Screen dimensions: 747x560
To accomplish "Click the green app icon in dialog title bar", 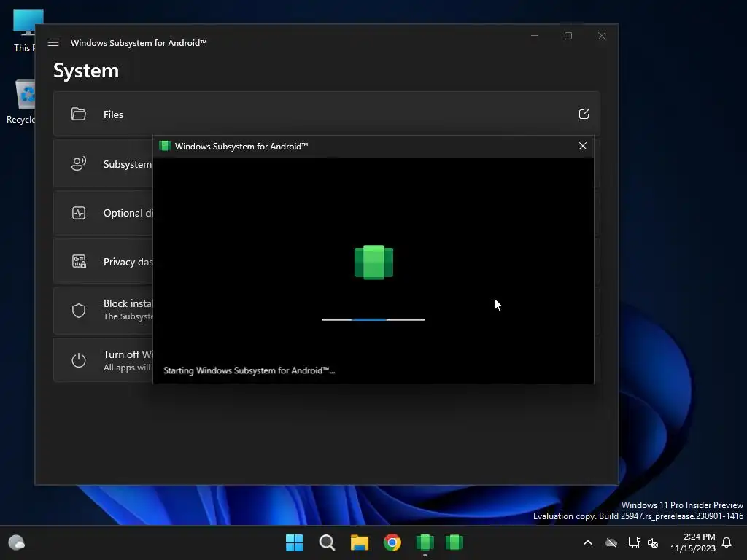I will pos(165,146).
